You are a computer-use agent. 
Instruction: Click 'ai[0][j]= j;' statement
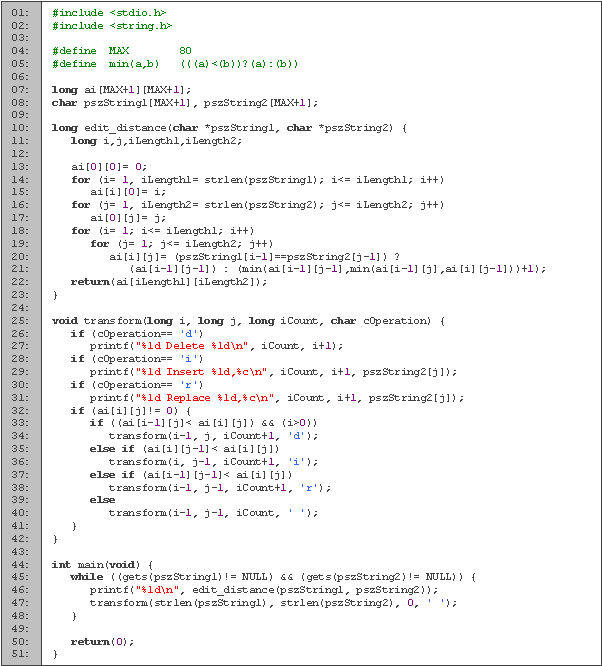point(128,218)
